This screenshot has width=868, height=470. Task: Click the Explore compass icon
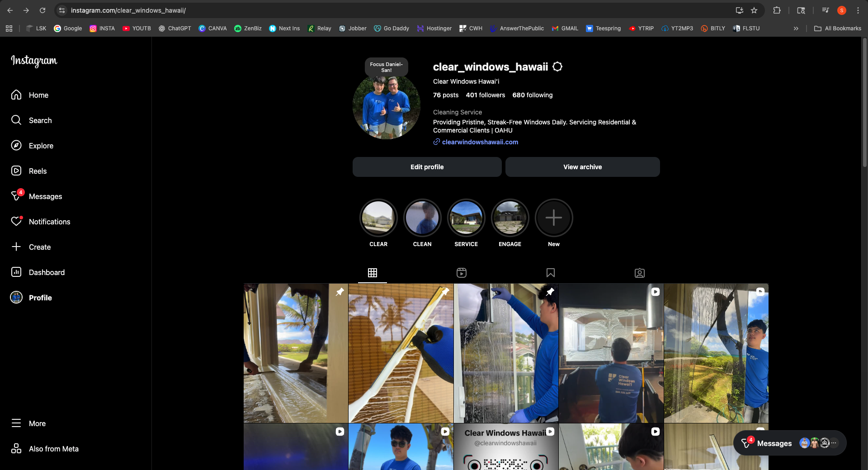16,145
